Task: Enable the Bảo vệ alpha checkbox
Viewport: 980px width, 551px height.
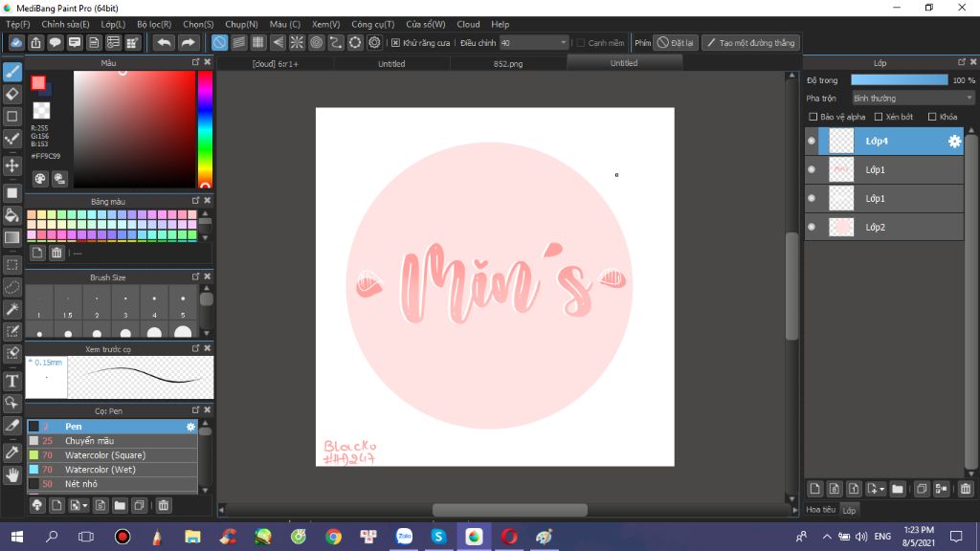Action: (x=813, y=117)
